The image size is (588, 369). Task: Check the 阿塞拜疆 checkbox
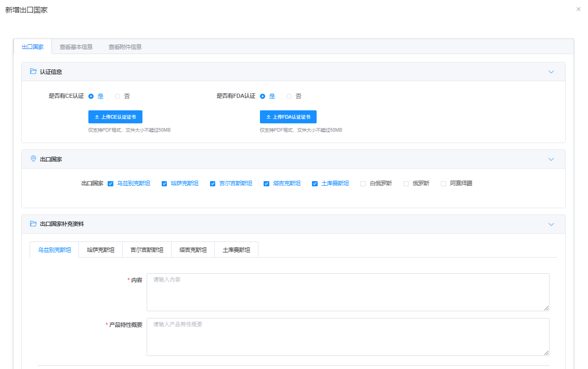pos(443,184)
